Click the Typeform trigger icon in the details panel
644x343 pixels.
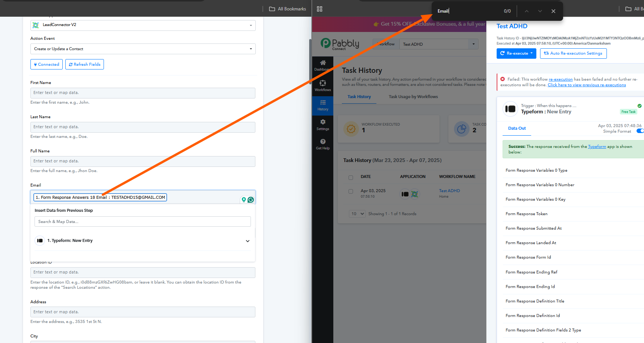510,109
